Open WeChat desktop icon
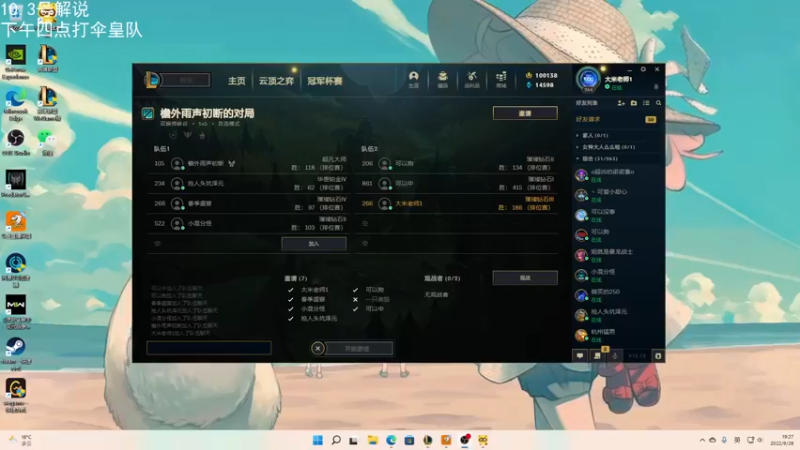This screenshot has height=450, width=800. (47, 142)
